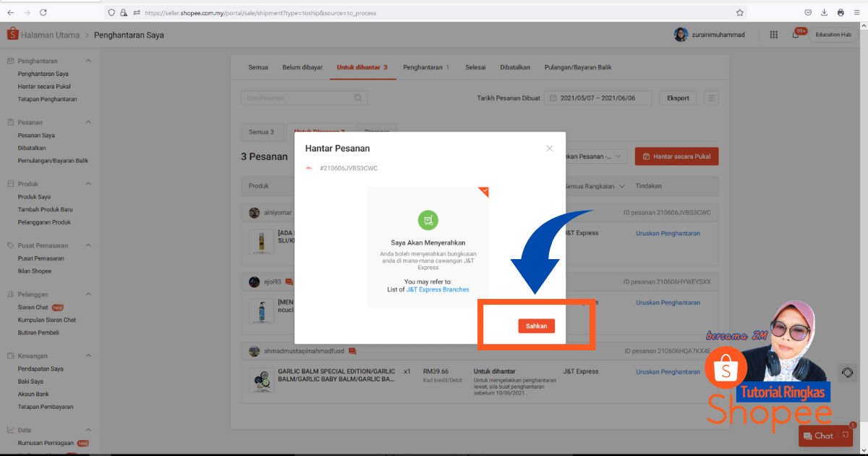
Task: Collapse the Pelanggan sidebar section
Action: 88,295
